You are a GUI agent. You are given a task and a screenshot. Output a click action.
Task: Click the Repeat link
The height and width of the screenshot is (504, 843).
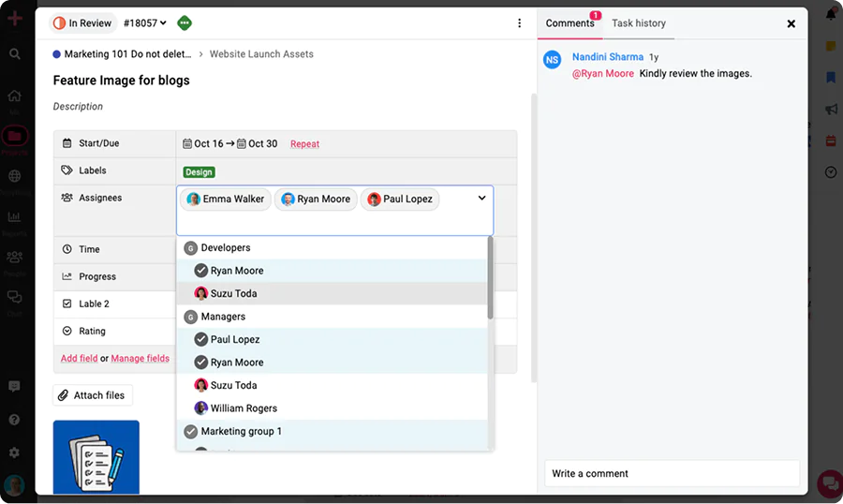pyautogui.click(x=304, y=143)
